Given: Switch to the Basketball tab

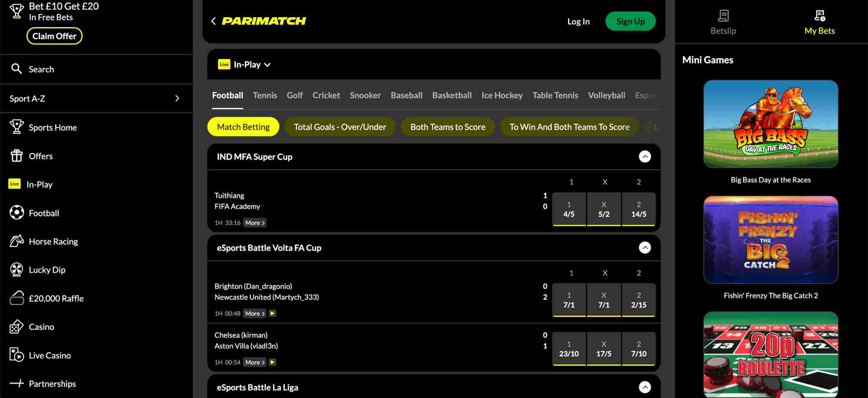Looking at the screenshot, I should point(452,95).
